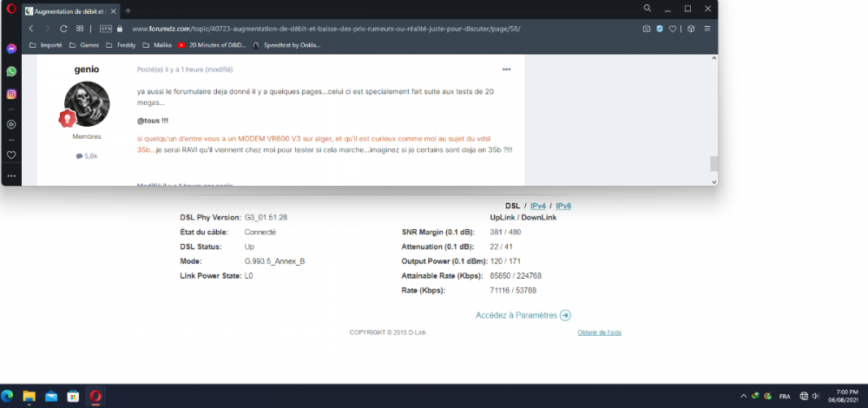Launch Instagram from the sidebar panel
This screenshot has width=868, height=408.
click(x=11, y=94)
